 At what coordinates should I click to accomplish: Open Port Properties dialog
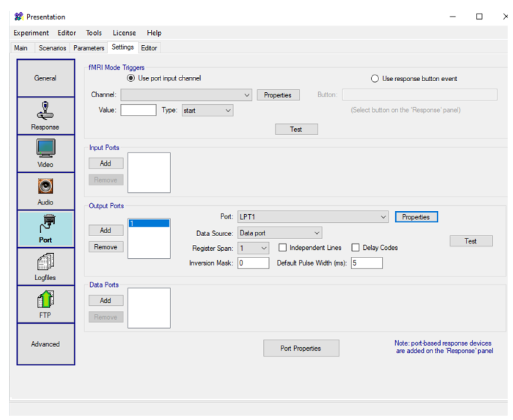pyautogui.click(x=301, y=348)
